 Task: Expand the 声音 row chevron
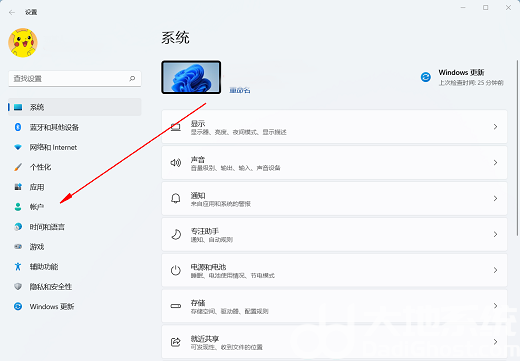click(495, 163)
